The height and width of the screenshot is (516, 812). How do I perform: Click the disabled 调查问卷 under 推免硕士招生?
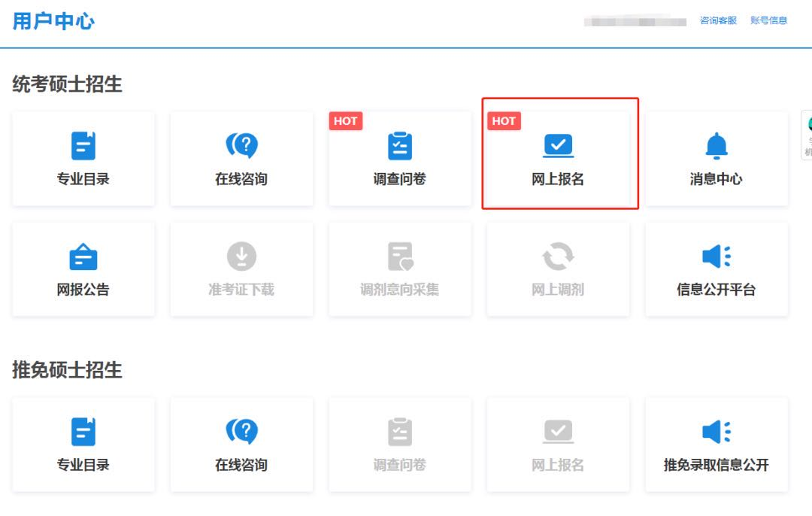click(399, 445)
